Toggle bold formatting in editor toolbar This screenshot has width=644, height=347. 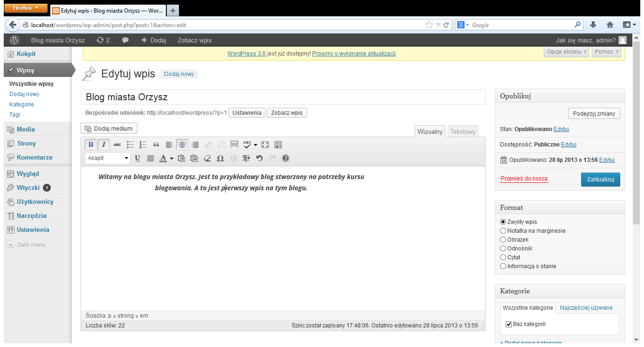click(91, 145)
